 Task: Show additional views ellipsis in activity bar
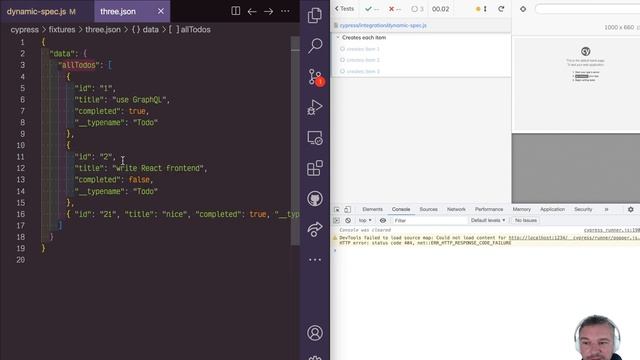315,260
